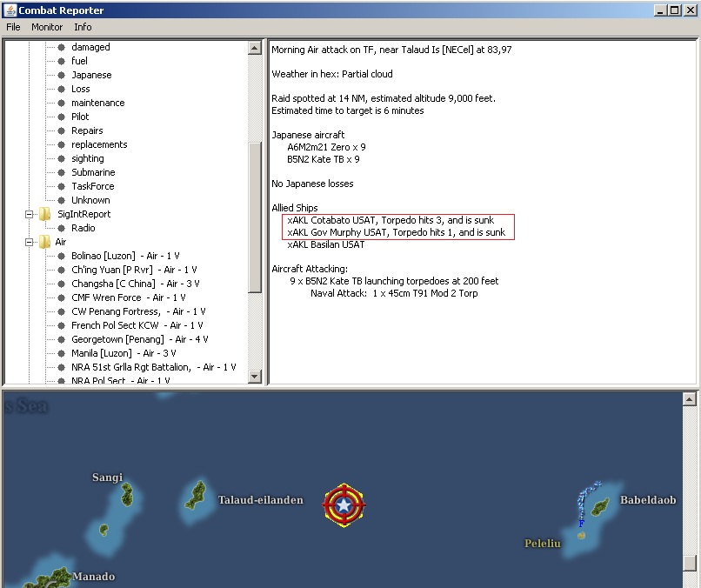Select the bullet icon beside Repairs

pyautogui.click(x=62, y=130)
